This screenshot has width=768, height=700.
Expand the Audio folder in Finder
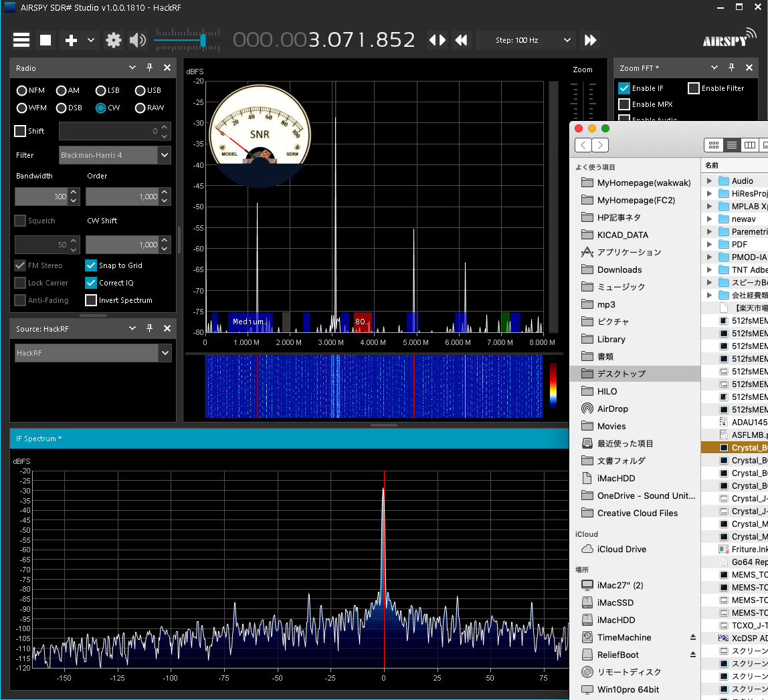pyautogui.click(x=709, y=181)
